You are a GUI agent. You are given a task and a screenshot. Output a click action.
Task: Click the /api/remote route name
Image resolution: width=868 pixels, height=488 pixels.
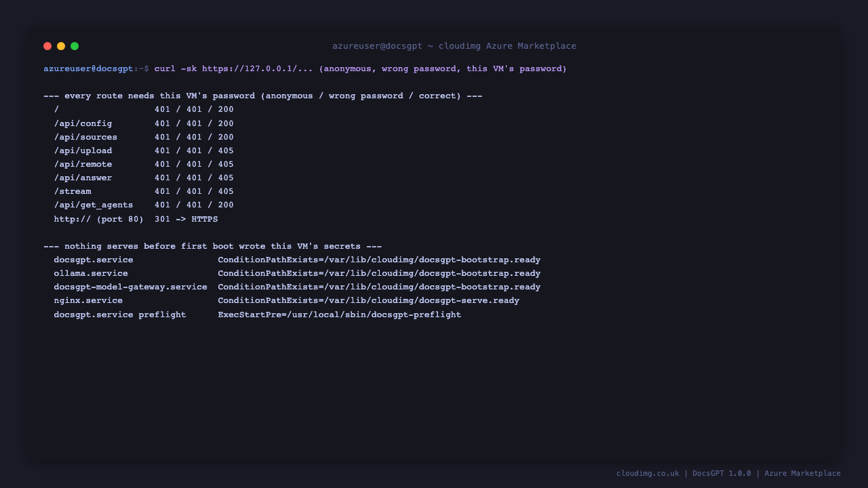(83, 164)
